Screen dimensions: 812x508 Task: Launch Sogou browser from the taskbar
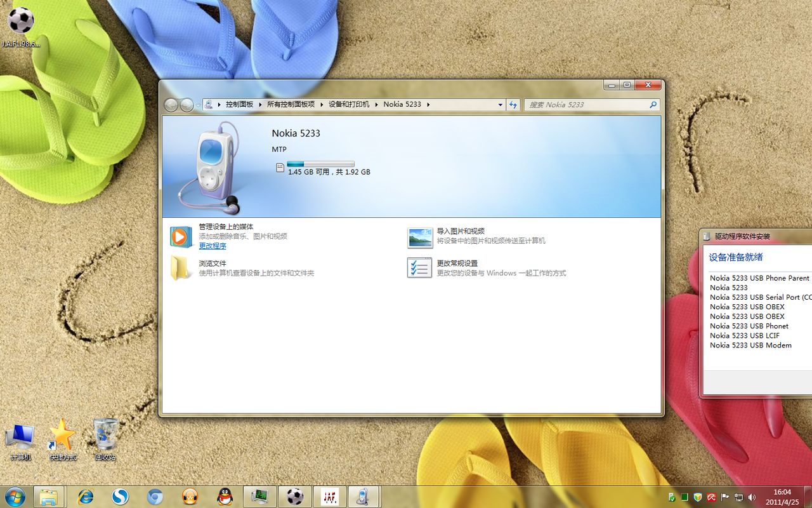point(120,496)
